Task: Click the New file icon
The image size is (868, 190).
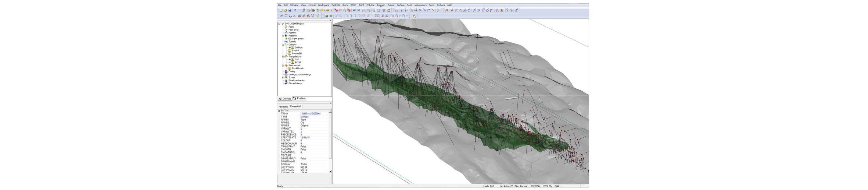Action: [x=281, y=10]
